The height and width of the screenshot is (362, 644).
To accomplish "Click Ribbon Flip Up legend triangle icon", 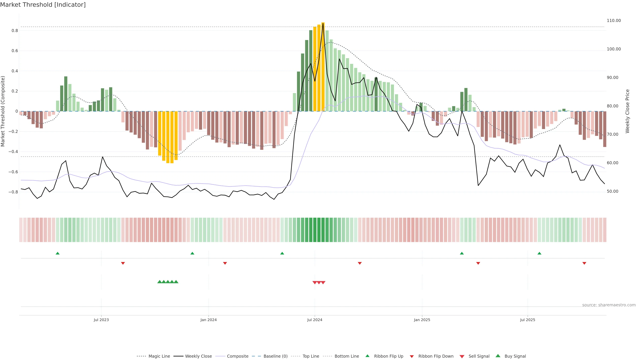I will [367, 356].
